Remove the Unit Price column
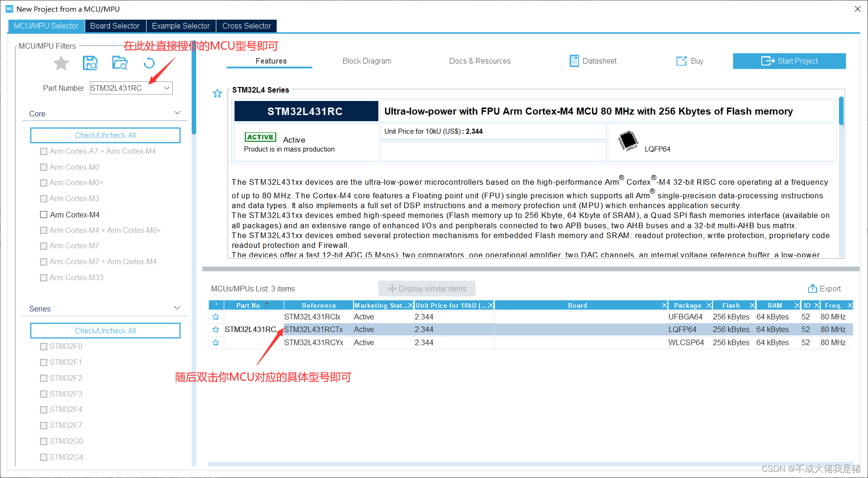 pos(491,305)
